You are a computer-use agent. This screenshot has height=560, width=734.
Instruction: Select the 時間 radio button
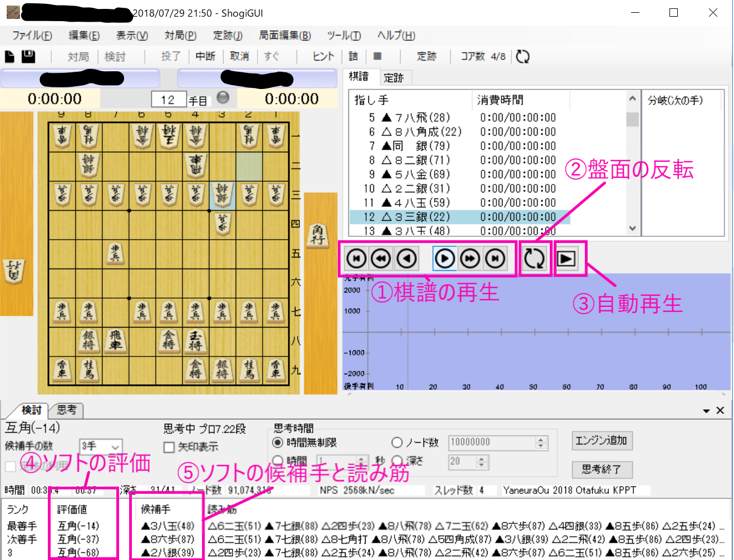click(277, 460)
